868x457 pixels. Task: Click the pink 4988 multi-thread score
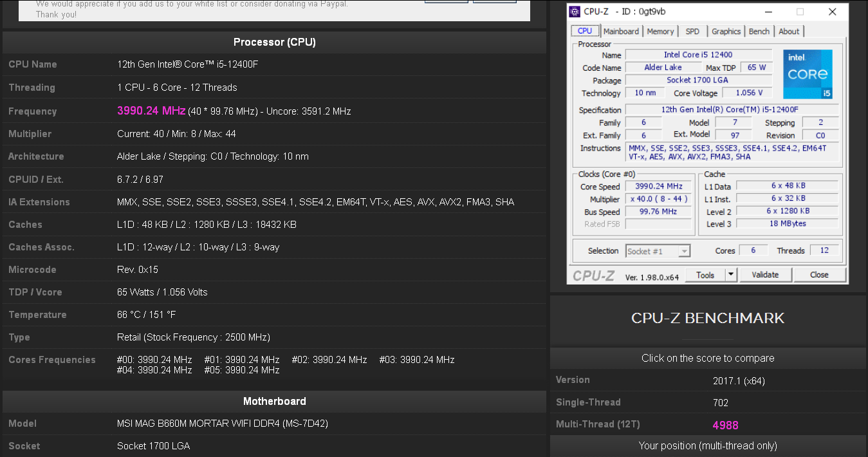tap(725, 425)
